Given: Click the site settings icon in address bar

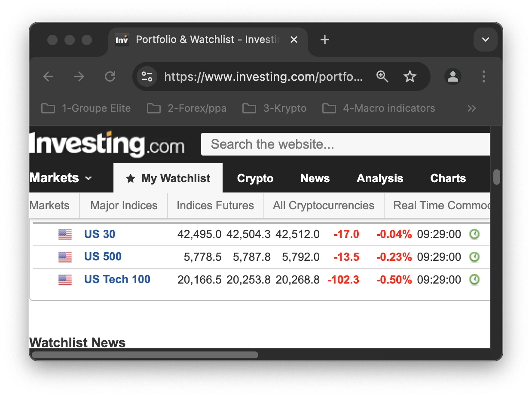Looking at the screenshot, I should coord(147,77).
